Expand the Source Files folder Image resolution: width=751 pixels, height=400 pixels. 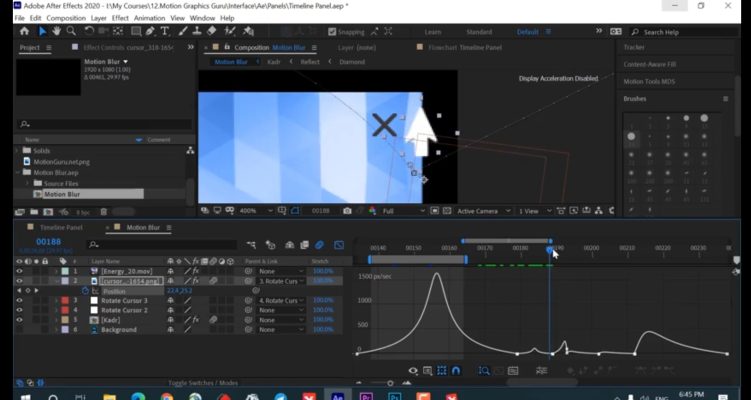pyautogui.click(x=27, y=183)
